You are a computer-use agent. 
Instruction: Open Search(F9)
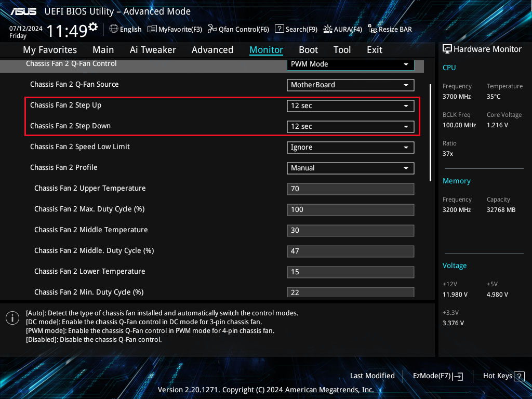pos(296,29)
